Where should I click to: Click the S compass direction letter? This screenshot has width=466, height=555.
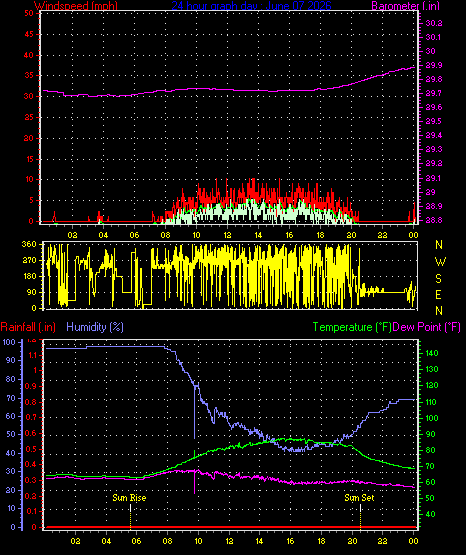[438, 279]
